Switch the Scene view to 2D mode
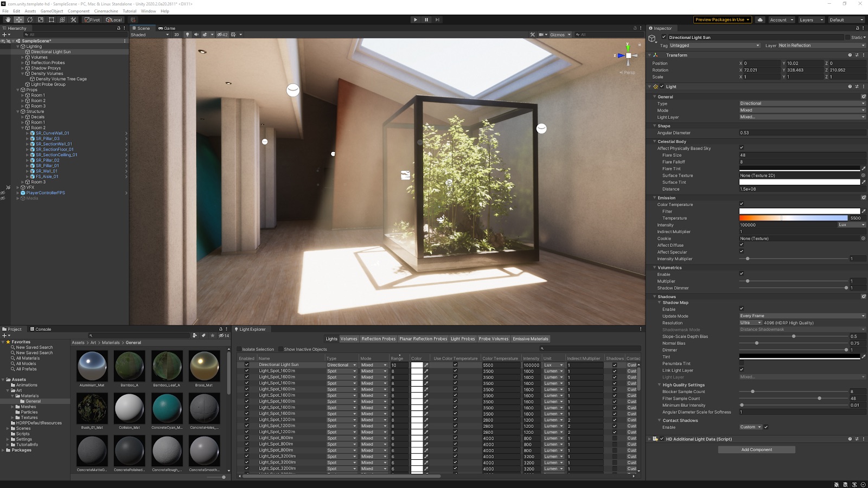 pos(178,34)
